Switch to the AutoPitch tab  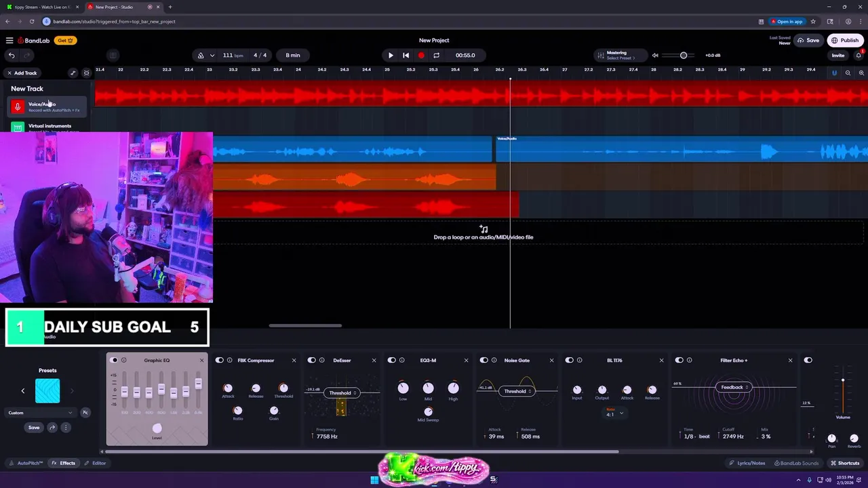click(x=26, y=463)
